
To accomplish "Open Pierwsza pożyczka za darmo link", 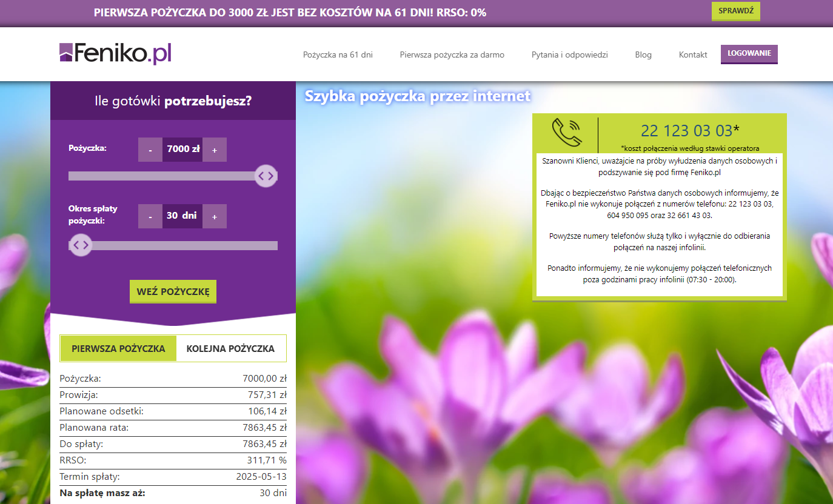I will 452,55.
